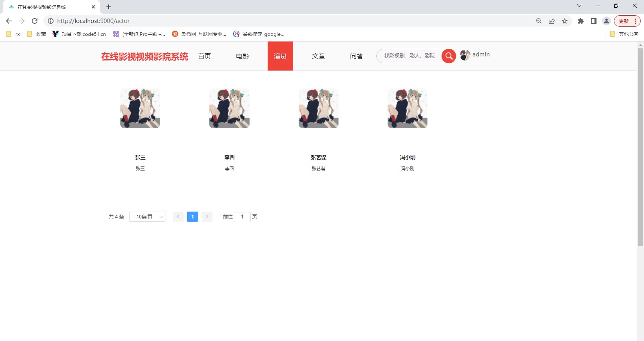
Task: Click the bold 张三 actor name
Action: coord(140,157)
